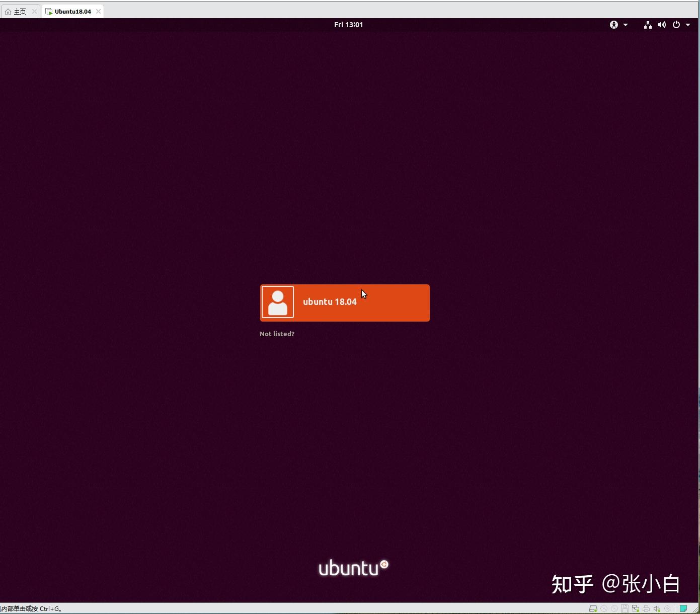This screenshot has height=614, width=700.
Task: Click the Ctrl+G hint text in status bar
Action: 31,608
